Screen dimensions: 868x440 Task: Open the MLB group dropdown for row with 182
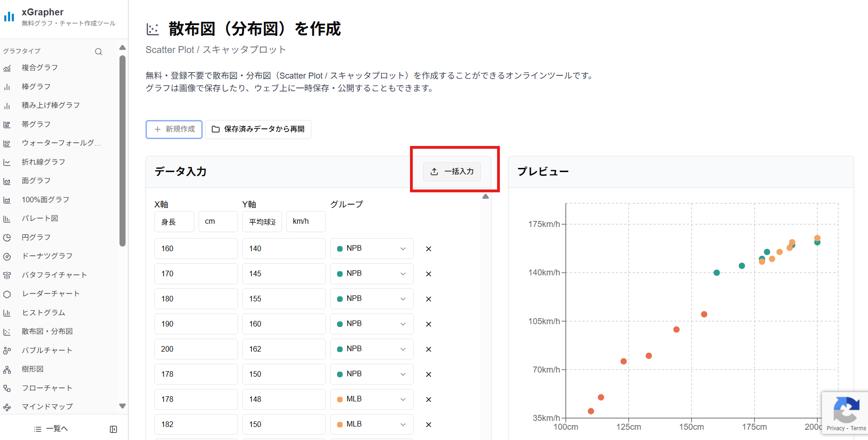click(x=371, y=424)
